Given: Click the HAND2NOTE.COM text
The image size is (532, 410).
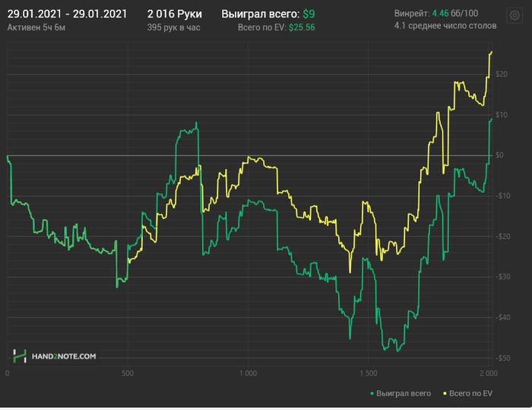Looking at the screenshot, I should click(64, 356).
